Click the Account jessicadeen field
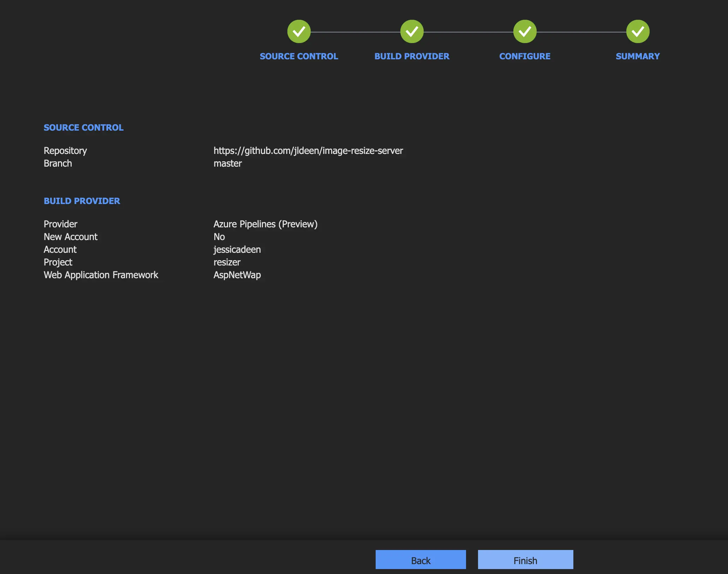The image size is (728, 574). pyautogui.click(x=237, y=248)
